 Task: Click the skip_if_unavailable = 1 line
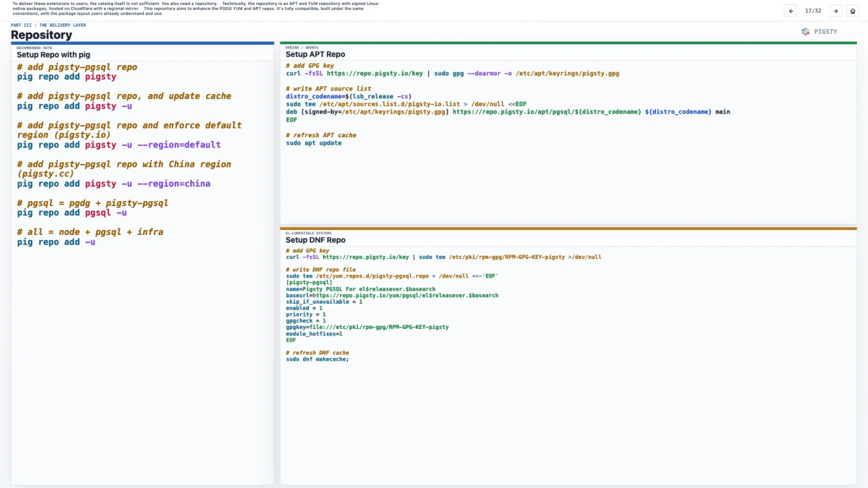click(324, 301)
